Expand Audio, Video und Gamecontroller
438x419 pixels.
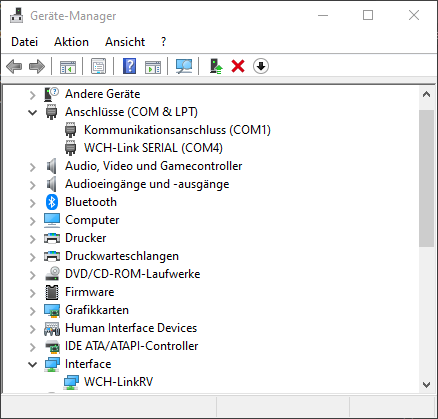32,167
